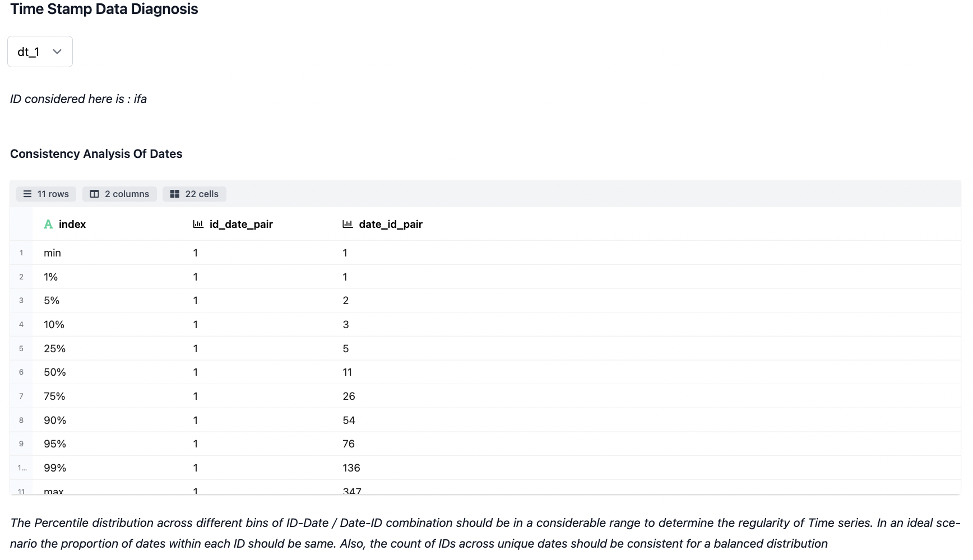Click the chart icon next to id_date_pair header
Screen dimensions: 973x560
pyautogui.click(x=198, y=224)
